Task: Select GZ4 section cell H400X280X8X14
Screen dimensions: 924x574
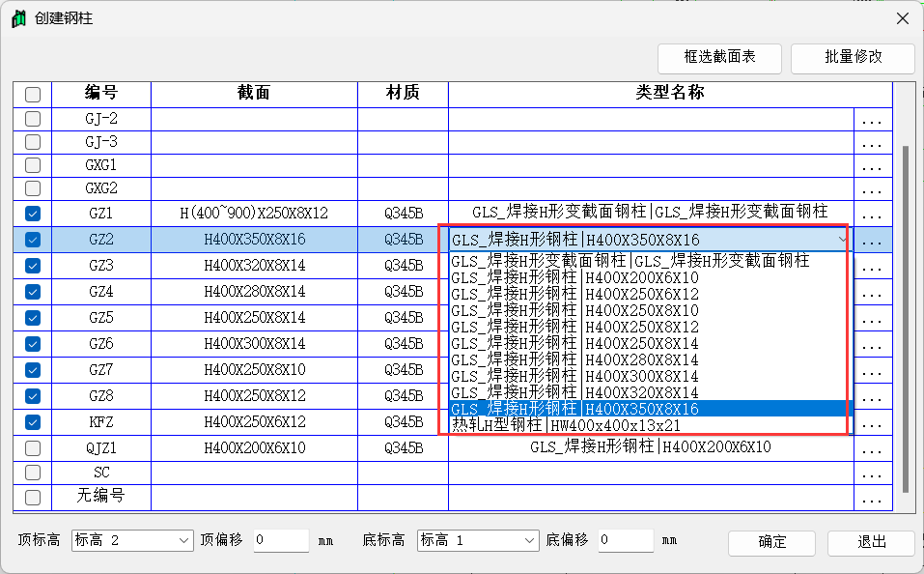Action: (254, 292)
